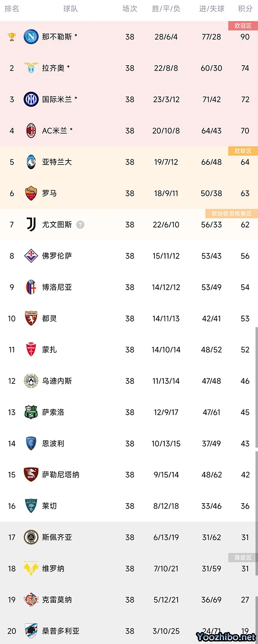The width and height of the screenshot is (258, 644).
Task: Open the AC Milan club badge
Action: (x=31, y=131)
